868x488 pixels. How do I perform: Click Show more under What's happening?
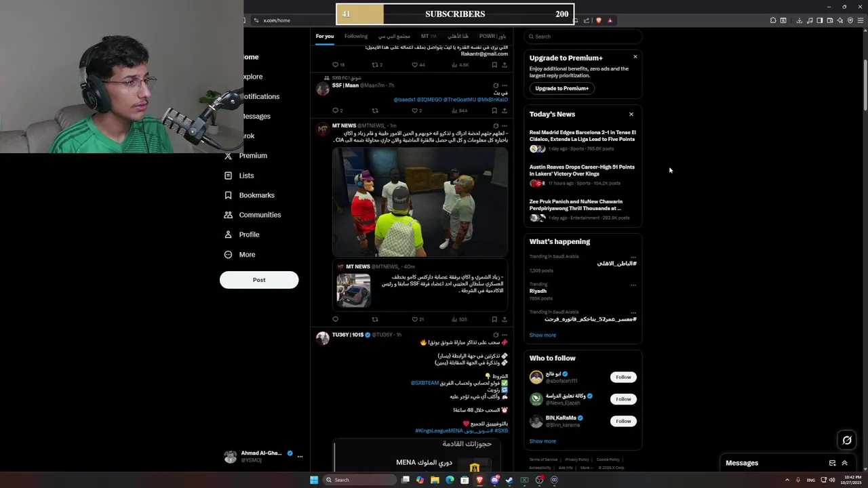[542, 335]
